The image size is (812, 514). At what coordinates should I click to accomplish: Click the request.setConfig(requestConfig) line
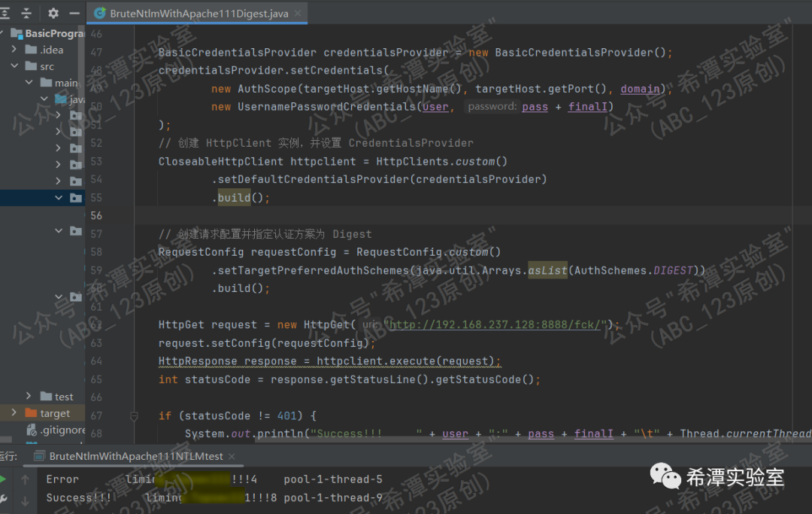click(267, 343)
